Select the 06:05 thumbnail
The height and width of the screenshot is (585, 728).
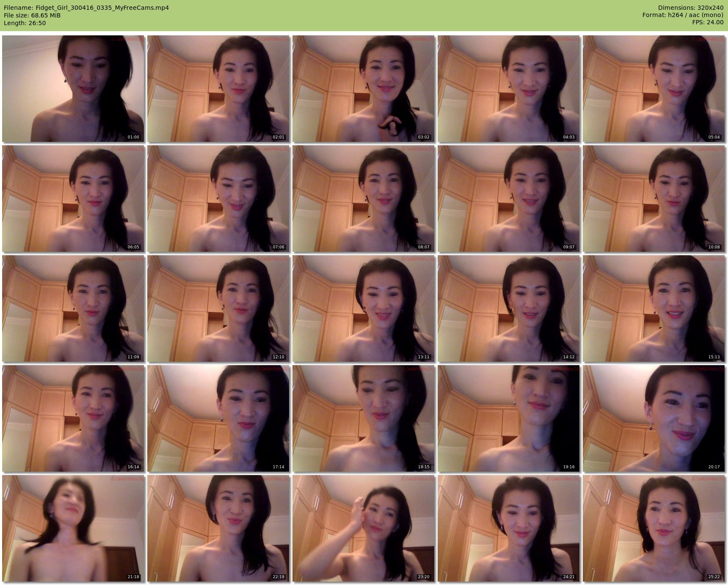click(73, 199)
